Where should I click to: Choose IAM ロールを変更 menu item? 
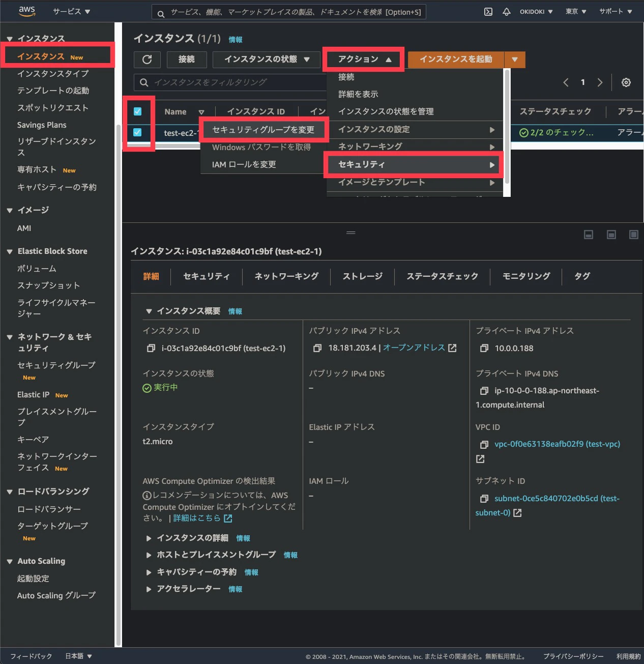coord(244,165)
